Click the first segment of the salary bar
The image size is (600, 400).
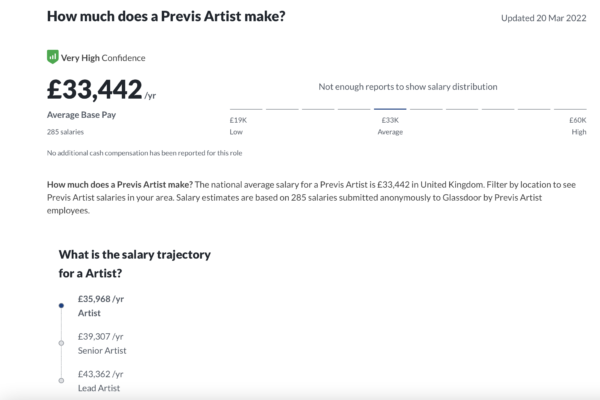click(246, 109)
